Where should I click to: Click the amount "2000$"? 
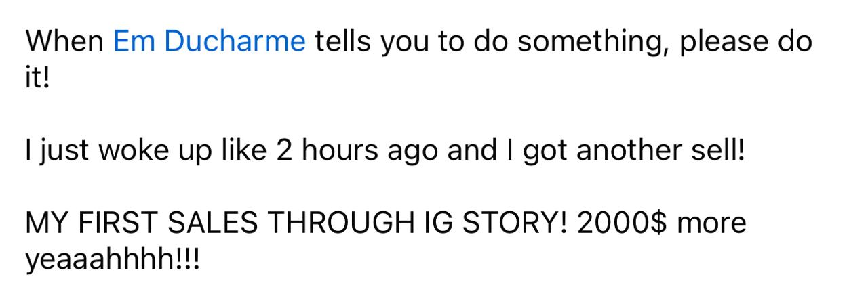pos(622,223)
